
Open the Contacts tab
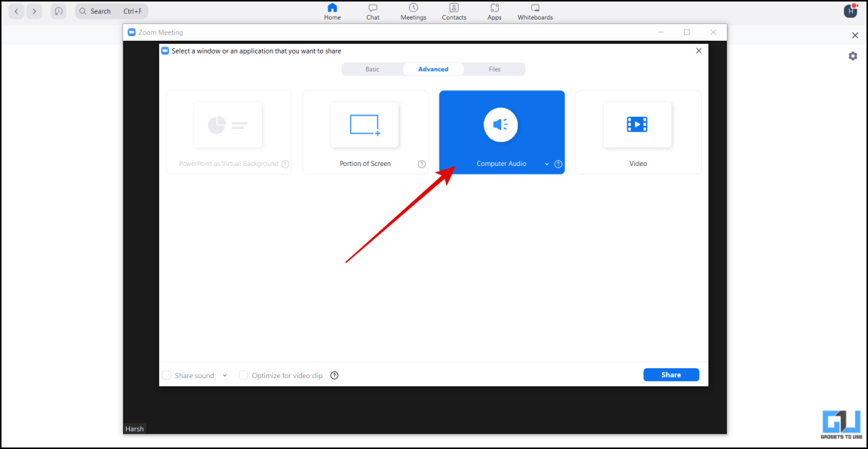pos(454,11)
